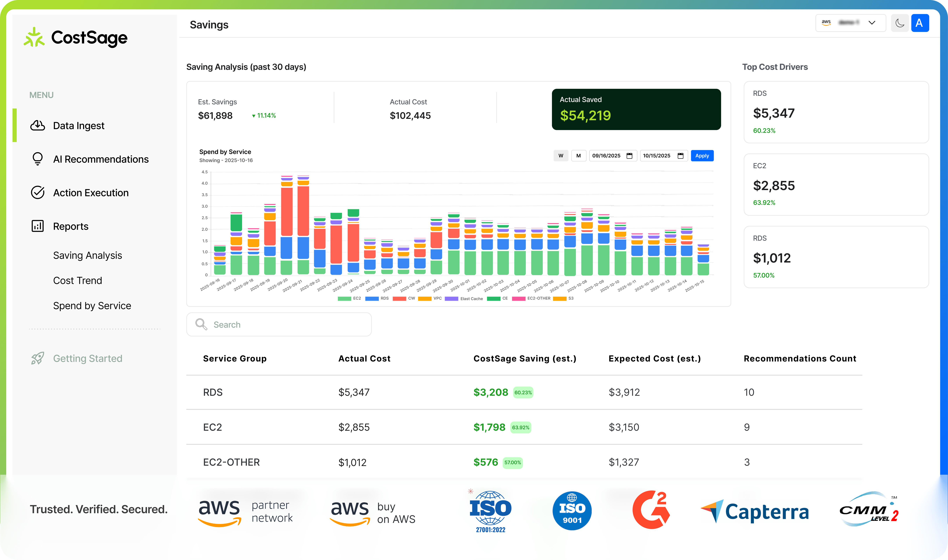This screenshot has width=948, height=560.
Task: Go to Spend by Service report
Action: [x=92, y=306]
